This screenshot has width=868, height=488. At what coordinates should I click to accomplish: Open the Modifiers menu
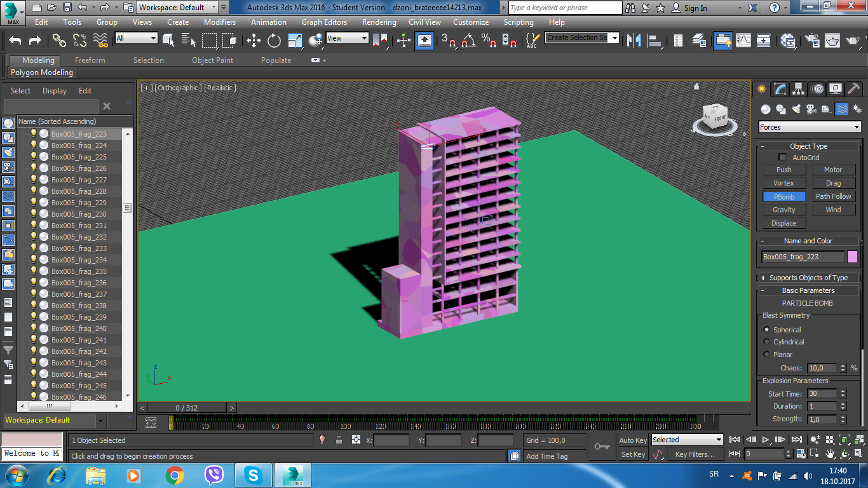tap(220, 22)
